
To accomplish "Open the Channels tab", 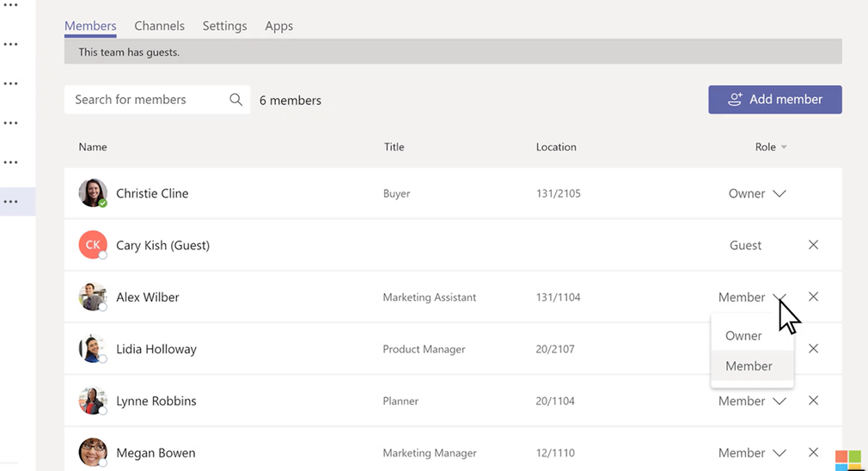I will click(160, 26).
